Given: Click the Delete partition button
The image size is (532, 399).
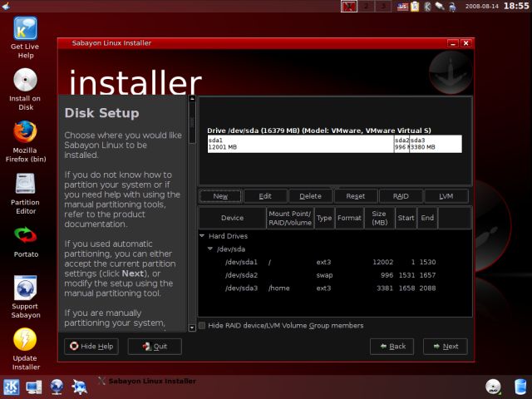Looking at the screenshot, I should coord(310,196).
